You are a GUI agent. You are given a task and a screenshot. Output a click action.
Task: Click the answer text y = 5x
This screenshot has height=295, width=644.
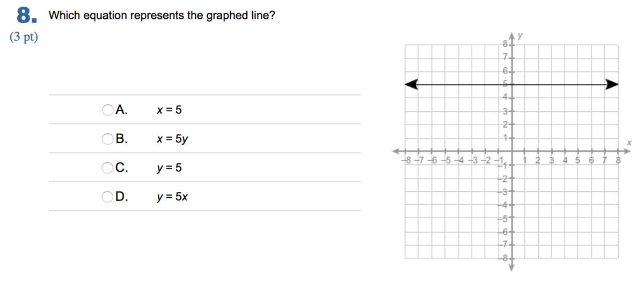(172, 197)
